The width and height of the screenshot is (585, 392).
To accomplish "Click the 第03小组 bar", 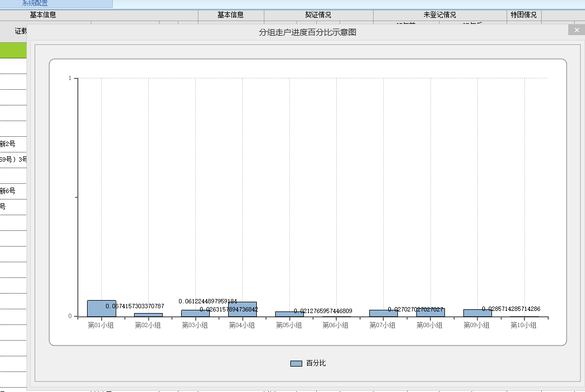I will tap(195, 313).
